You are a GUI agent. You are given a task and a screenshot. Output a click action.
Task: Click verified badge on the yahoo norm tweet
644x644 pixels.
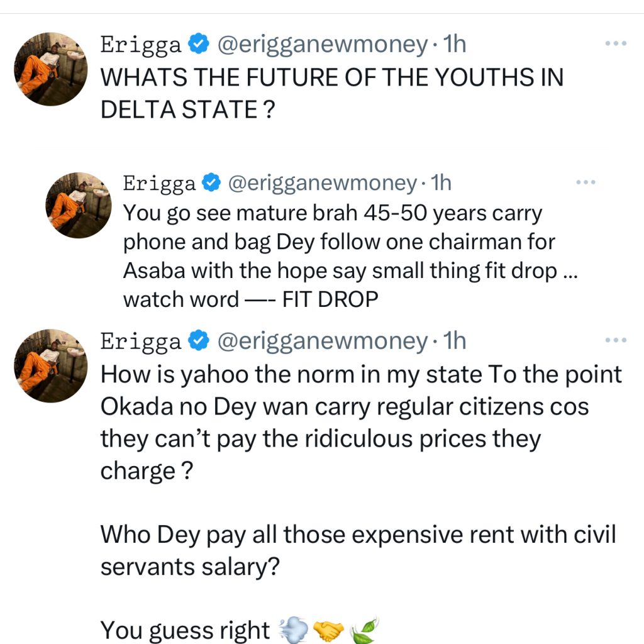tap(199, 341)
